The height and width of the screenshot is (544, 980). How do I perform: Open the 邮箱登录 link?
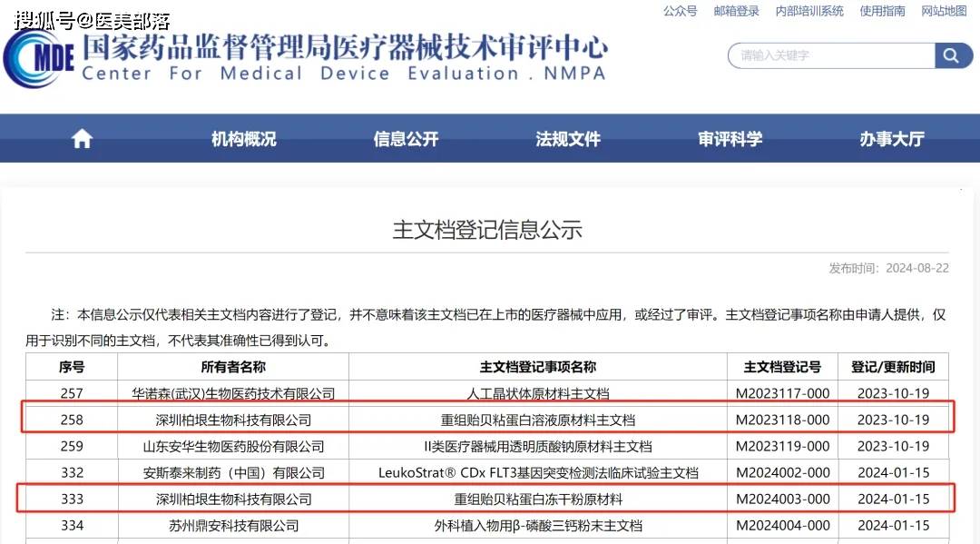tap(736, 11)
